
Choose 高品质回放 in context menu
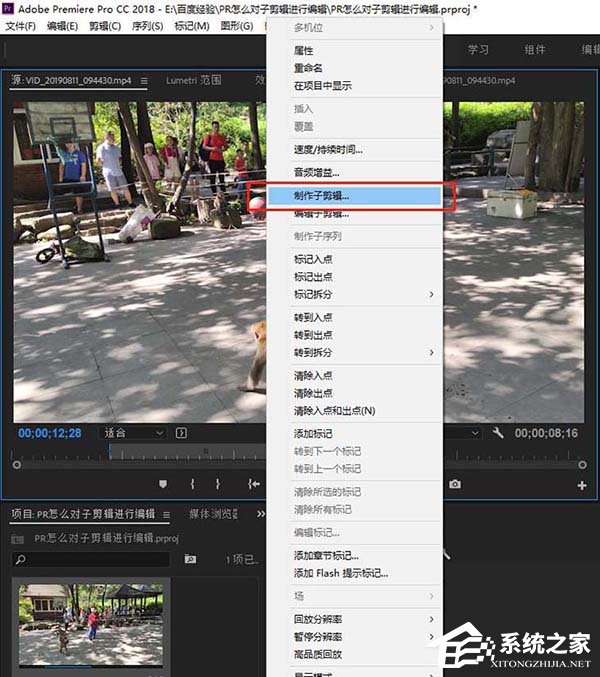318,654
